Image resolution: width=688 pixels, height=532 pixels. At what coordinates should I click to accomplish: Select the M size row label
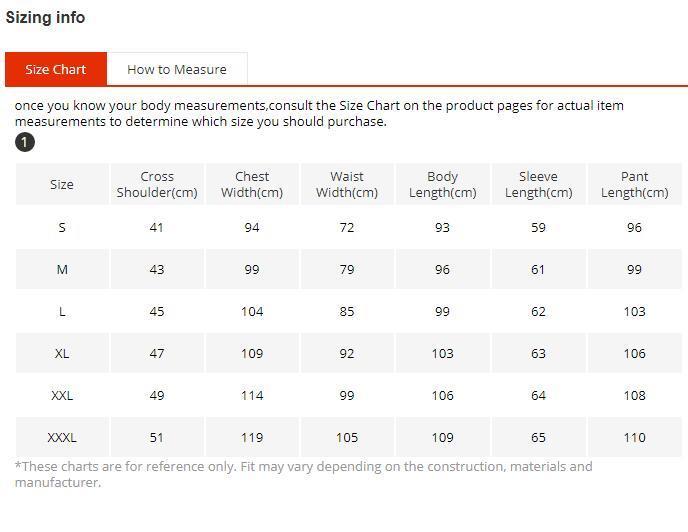62,269
